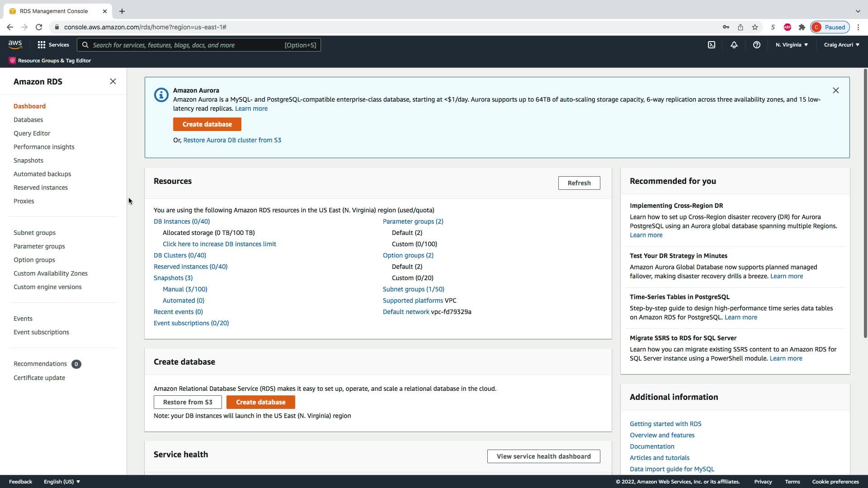
Task: Click the help question mark icon
Action: [x=756, y=45]
